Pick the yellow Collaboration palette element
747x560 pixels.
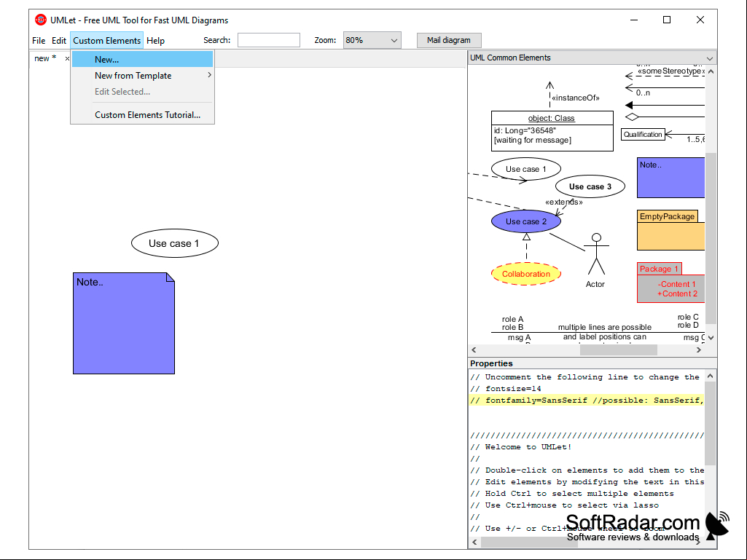tap(526, 274)
